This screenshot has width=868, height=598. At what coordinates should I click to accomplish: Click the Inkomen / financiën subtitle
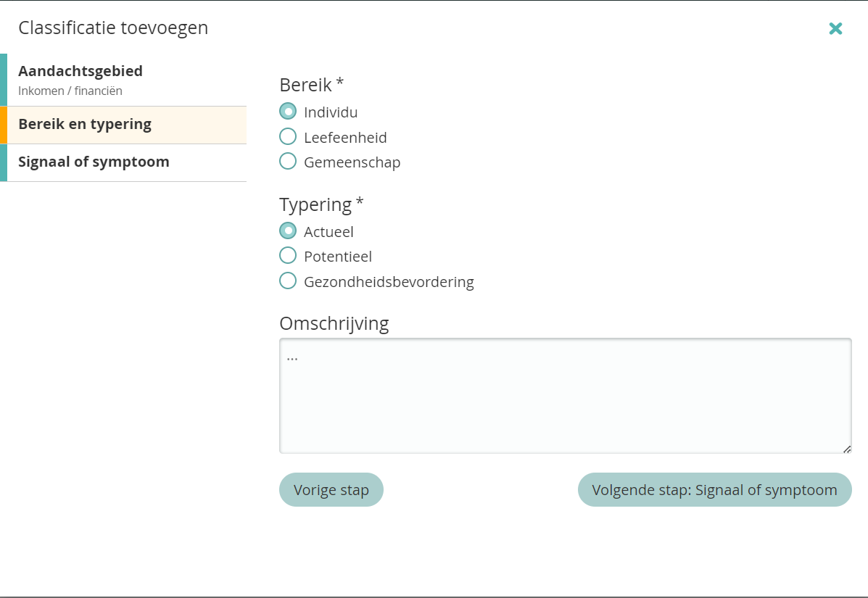[70, 91]
